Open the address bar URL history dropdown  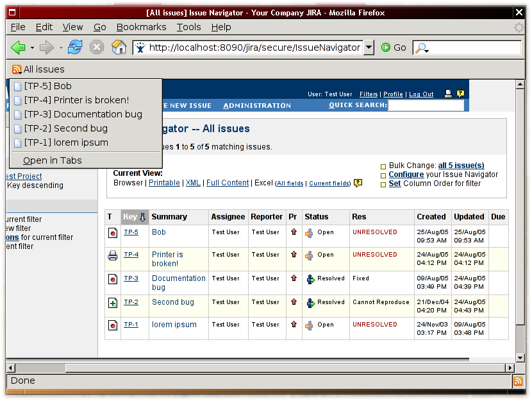[369, 47]
